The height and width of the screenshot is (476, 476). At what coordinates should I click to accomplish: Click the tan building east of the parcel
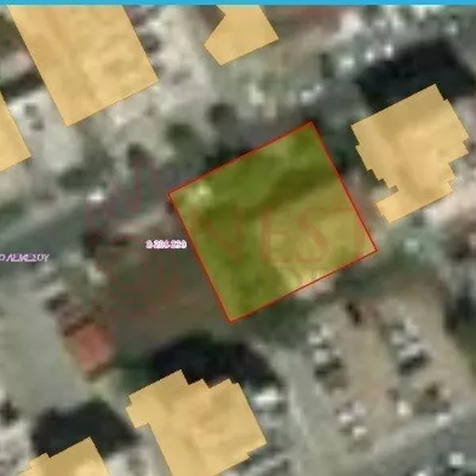click(410, 152)
